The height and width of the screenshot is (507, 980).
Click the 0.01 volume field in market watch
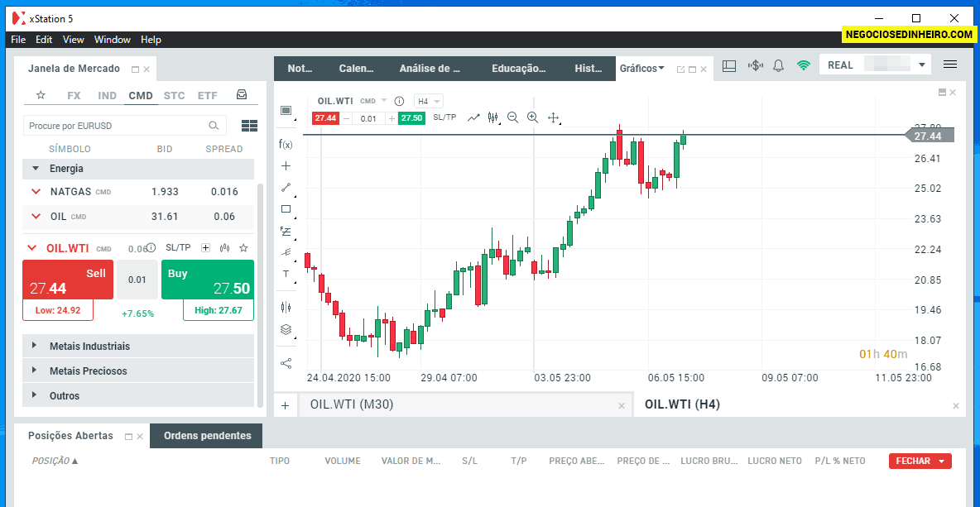click(137, 280)
